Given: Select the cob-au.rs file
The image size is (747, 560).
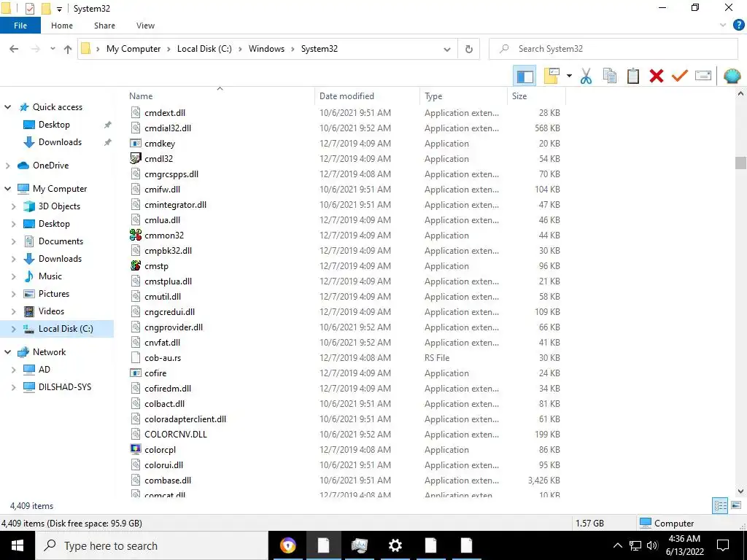Looking at the screenshot, I should point(163,357).
